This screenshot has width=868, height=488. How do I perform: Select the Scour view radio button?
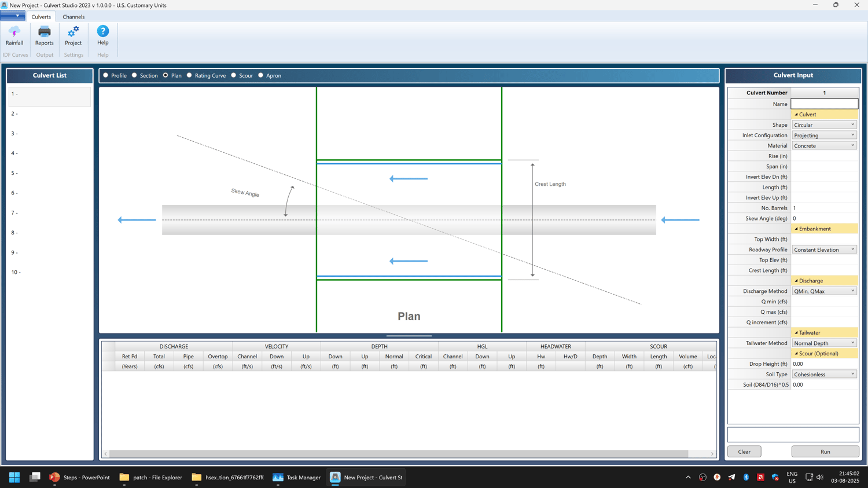(x=234, y=75)
